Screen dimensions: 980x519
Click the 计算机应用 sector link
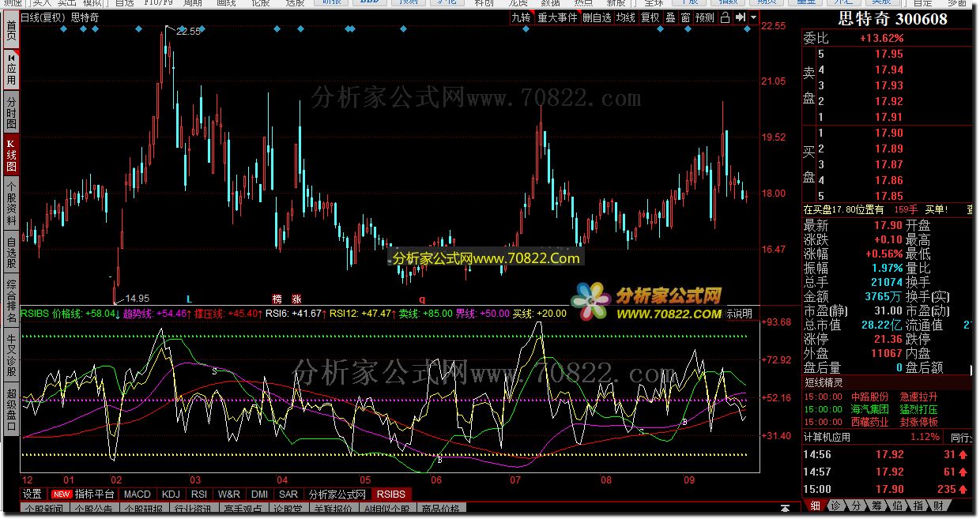click(827, 437)
